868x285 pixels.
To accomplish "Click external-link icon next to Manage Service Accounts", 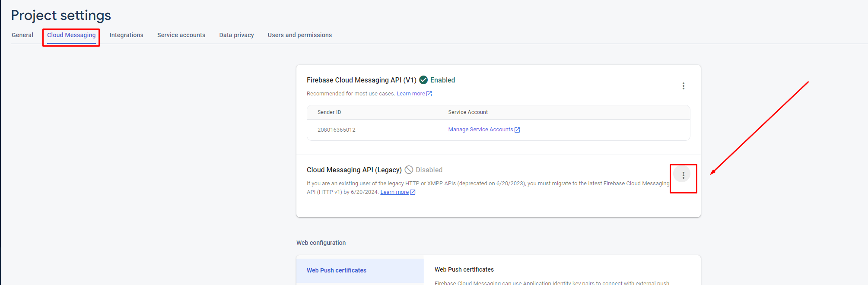I will click(517, 130).
